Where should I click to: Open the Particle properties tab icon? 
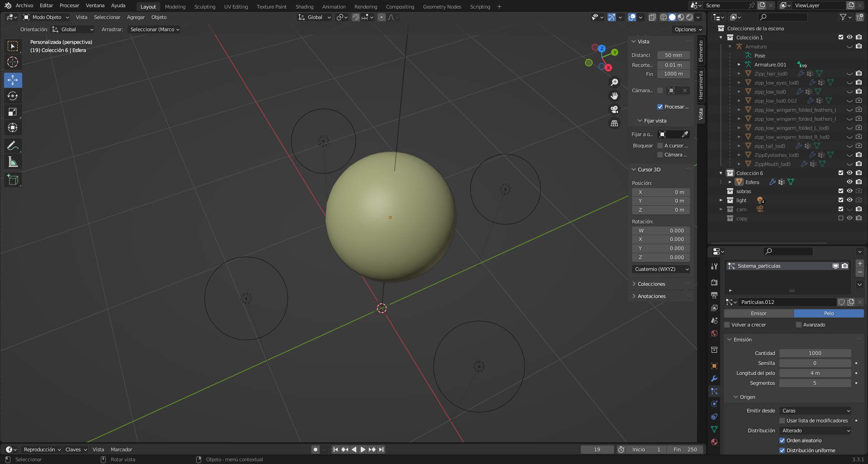click(714, 391)
